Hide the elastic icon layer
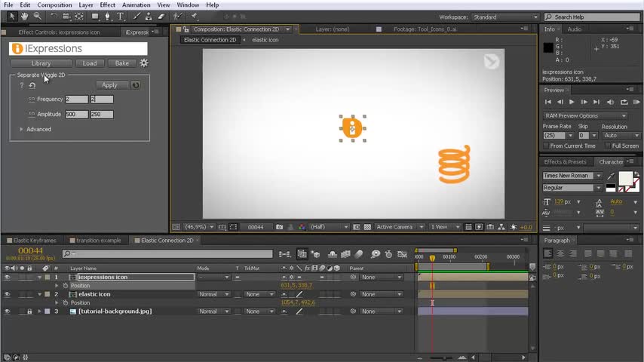644x362 pixels. click(8, 294)
